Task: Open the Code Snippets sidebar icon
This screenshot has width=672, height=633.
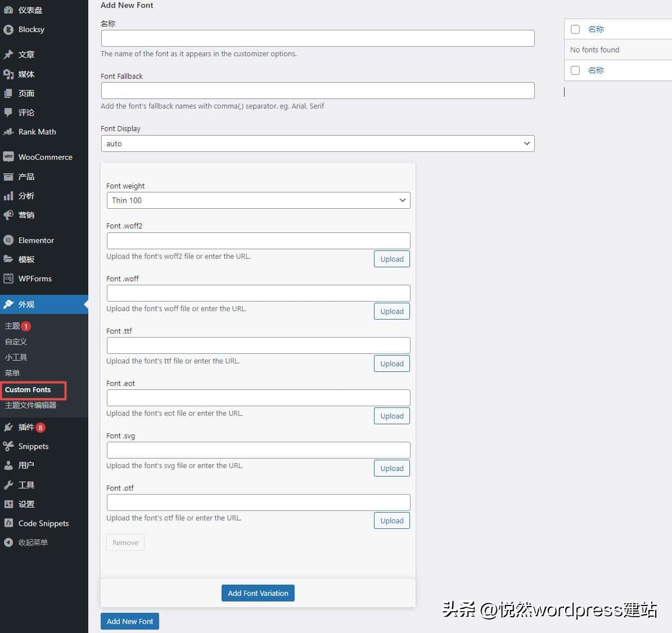Action: click(8, 523)
